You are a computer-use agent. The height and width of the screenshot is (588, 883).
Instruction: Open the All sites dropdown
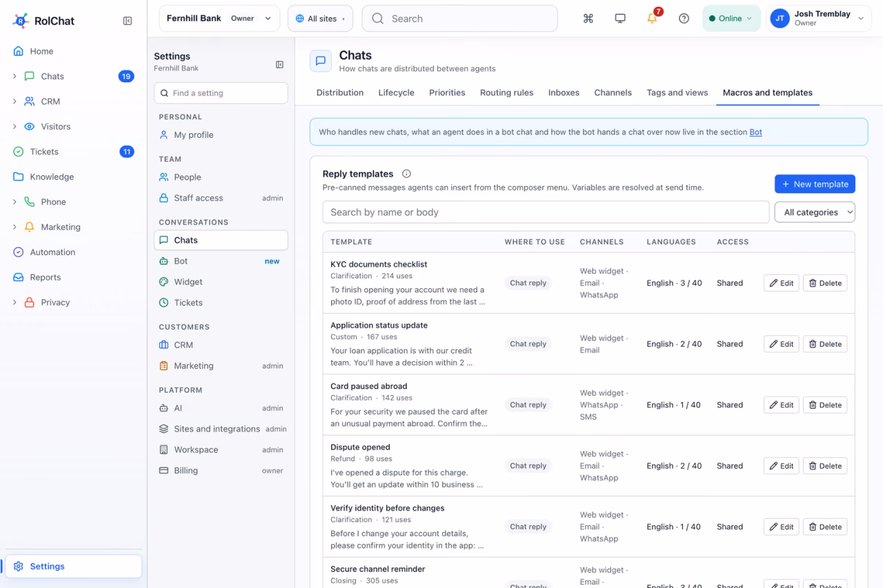320,19
